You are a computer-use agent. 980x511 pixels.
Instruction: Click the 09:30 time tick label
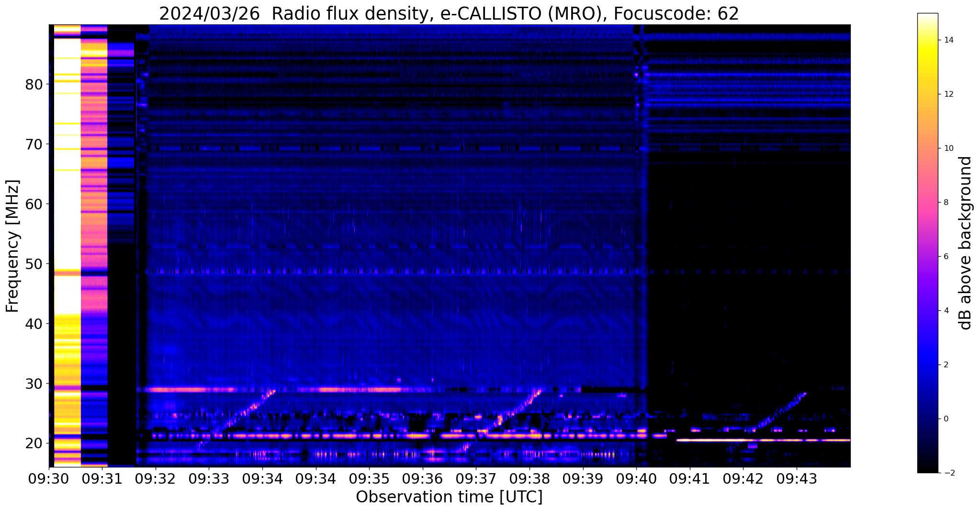[49, 479]
